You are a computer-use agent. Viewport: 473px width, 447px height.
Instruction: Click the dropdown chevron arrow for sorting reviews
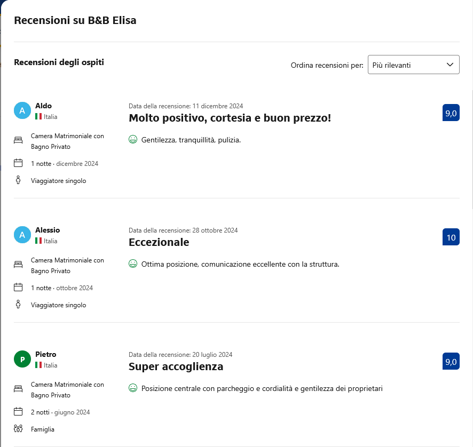coord(450,65)
